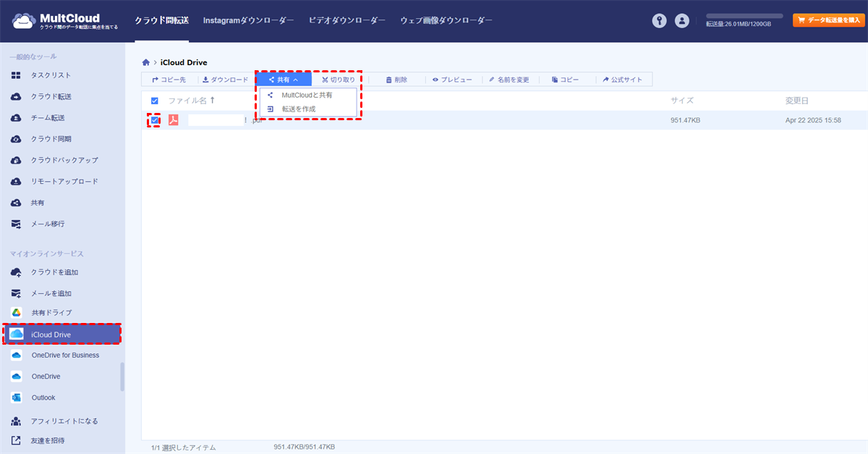Screen dimensions: 868x454
Task: Choose MultCloudと共有 from the dropdown menu
Action: pos(308,95)
